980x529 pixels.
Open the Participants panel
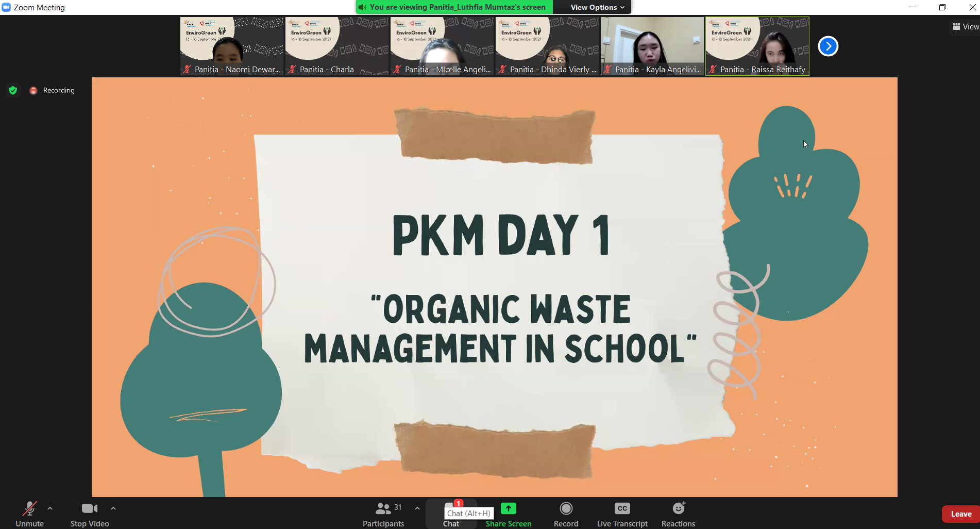383,514
